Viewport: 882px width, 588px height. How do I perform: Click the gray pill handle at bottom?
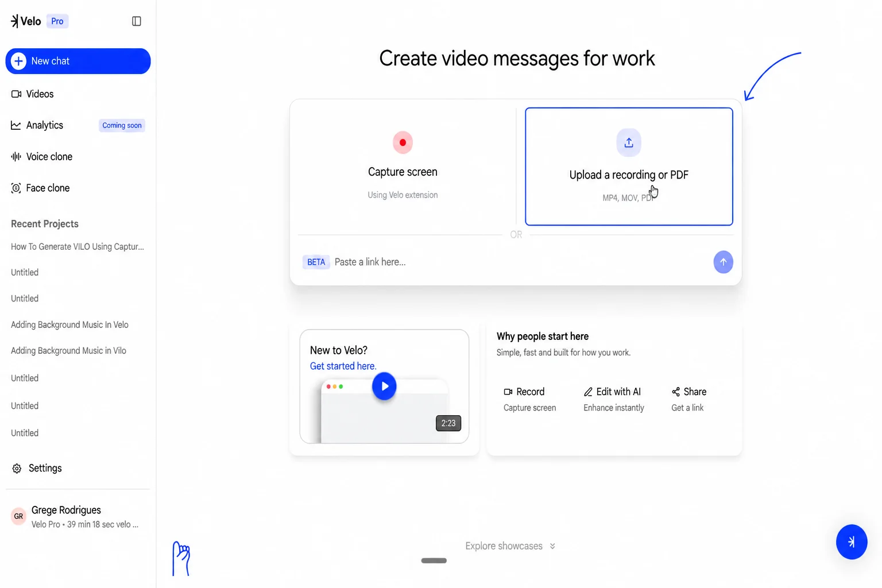pyautogui.click(x=434, y=560)
